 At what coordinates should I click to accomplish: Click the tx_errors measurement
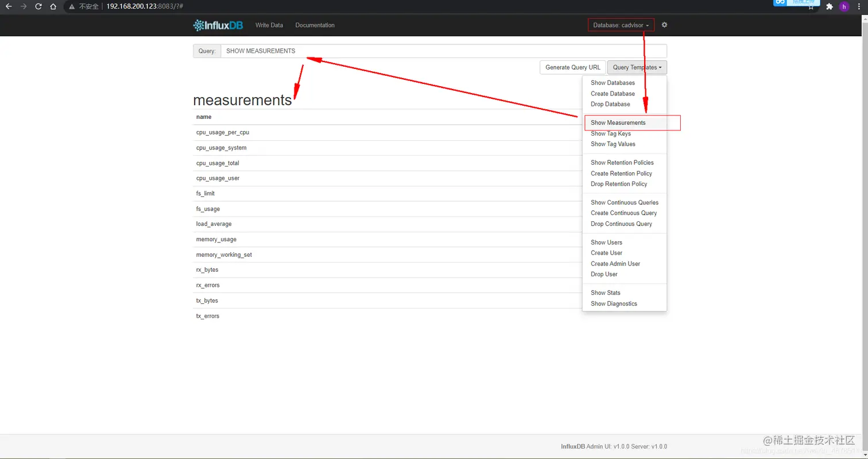pyautogui.click(x=208, y=316)
